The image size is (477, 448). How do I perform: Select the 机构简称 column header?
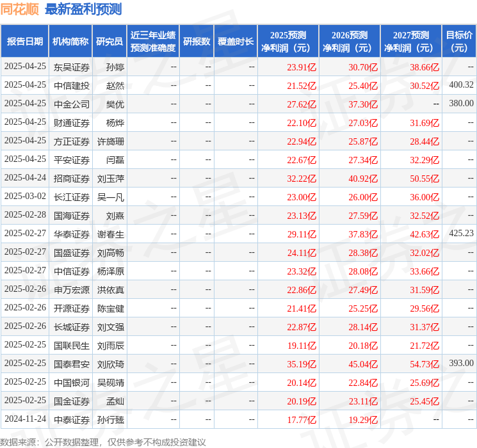pyautogui.click(x=70, y=42)
